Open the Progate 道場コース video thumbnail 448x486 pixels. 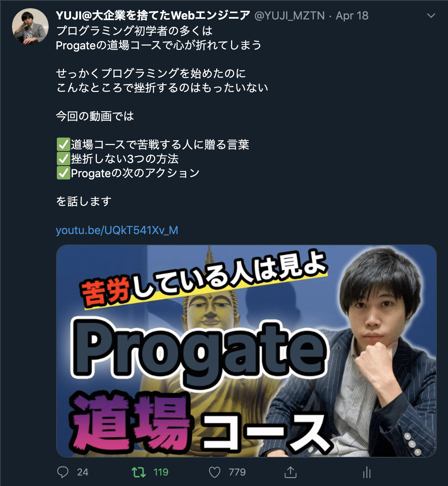246,351
